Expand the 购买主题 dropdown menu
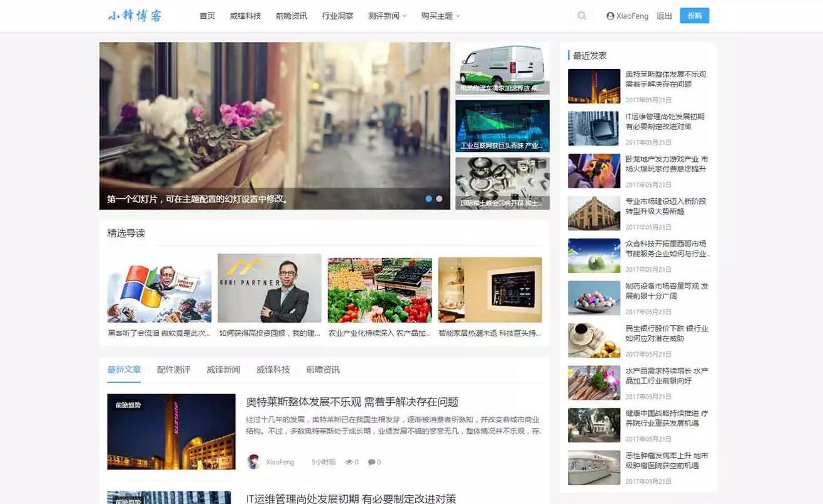The width and height of the screenshot is (823, 504). pyautogui.click(x=440, y=16)
